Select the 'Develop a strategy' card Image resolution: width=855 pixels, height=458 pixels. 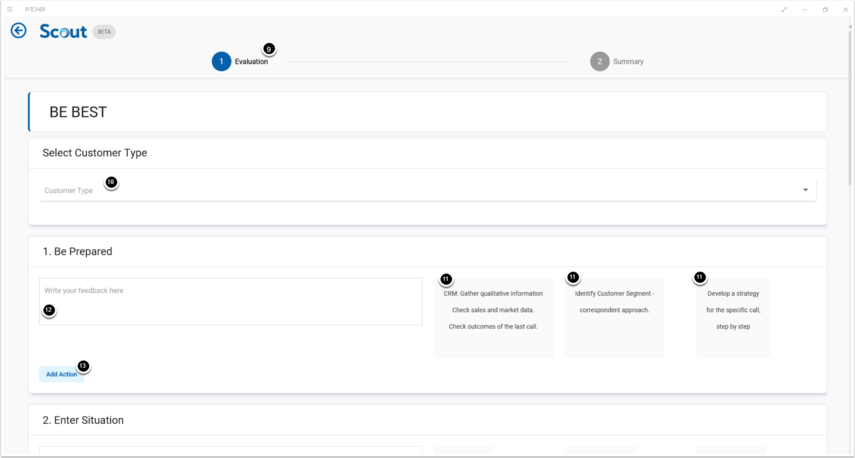pyautogui.click(x=733, y=316)
